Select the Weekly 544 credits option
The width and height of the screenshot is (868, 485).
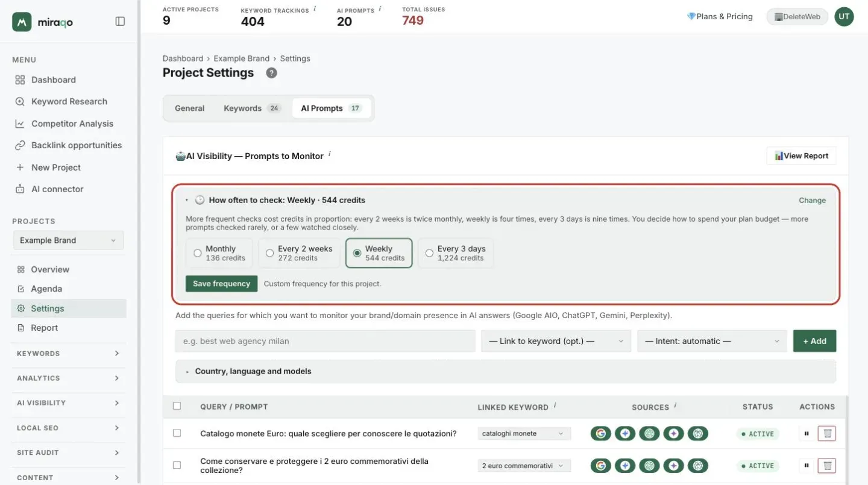pyautogui.click(x=379, y=253)
